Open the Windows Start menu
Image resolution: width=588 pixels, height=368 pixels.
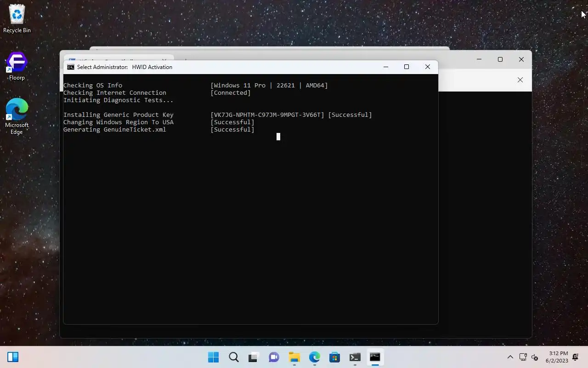coord(214,357)
